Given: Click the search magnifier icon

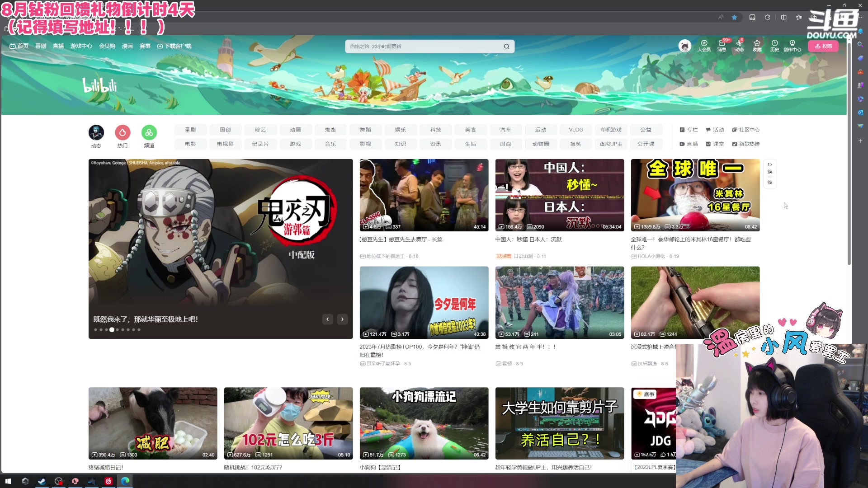Looking at the screenshot, I should tap(506, 47).
